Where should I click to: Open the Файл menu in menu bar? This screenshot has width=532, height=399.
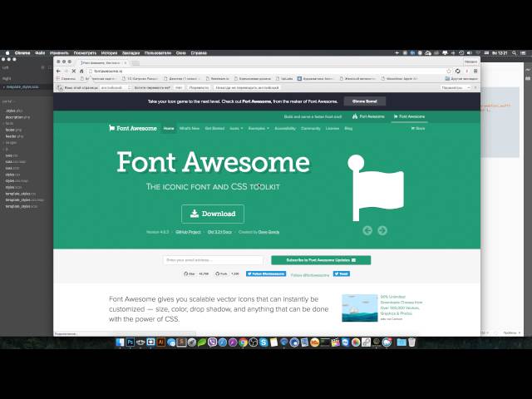pyautogui.click(x=40, y=53)
